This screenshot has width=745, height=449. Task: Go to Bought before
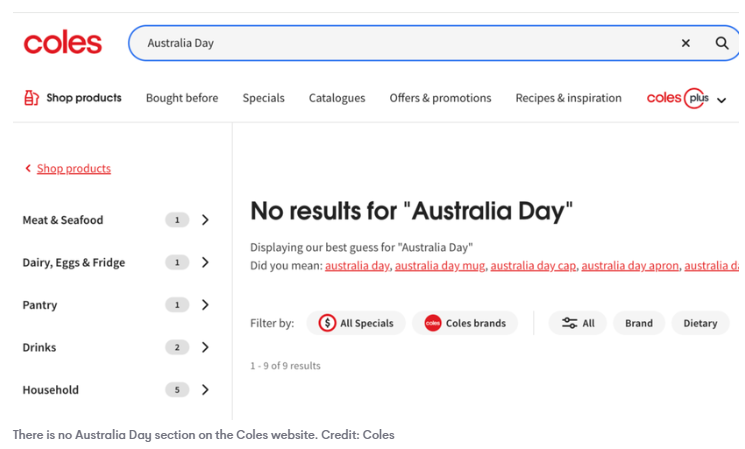point(182,98)
